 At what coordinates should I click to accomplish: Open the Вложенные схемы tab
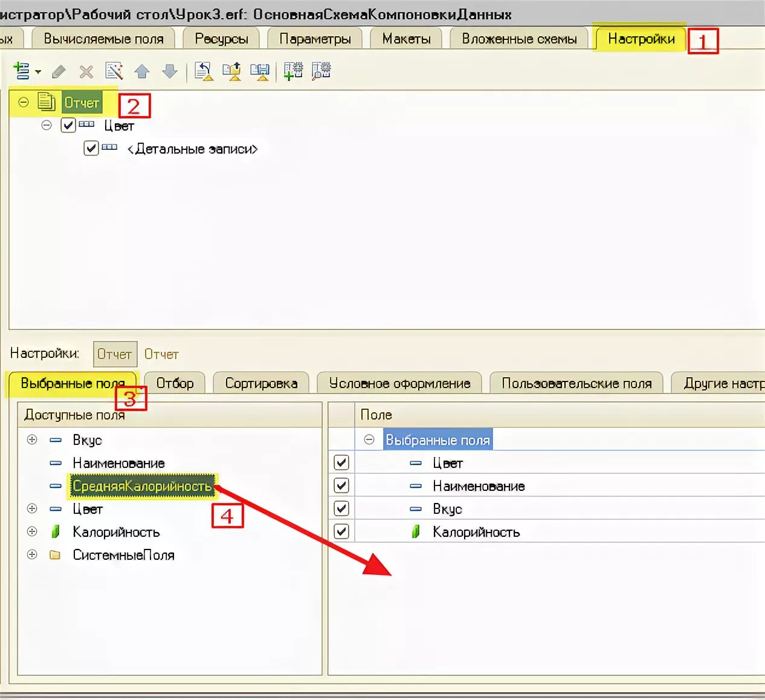tap(519, 39)
